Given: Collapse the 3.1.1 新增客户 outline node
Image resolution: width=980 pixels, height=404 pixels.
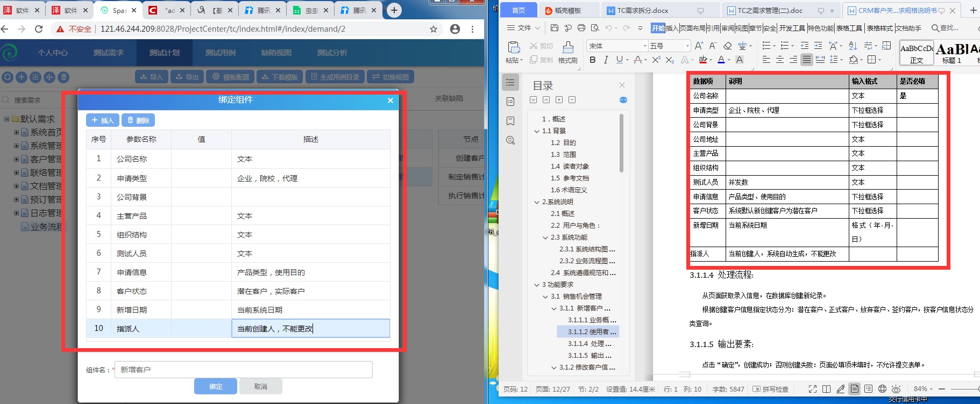Looking at the screenshot, I should (x=554, y=308).
